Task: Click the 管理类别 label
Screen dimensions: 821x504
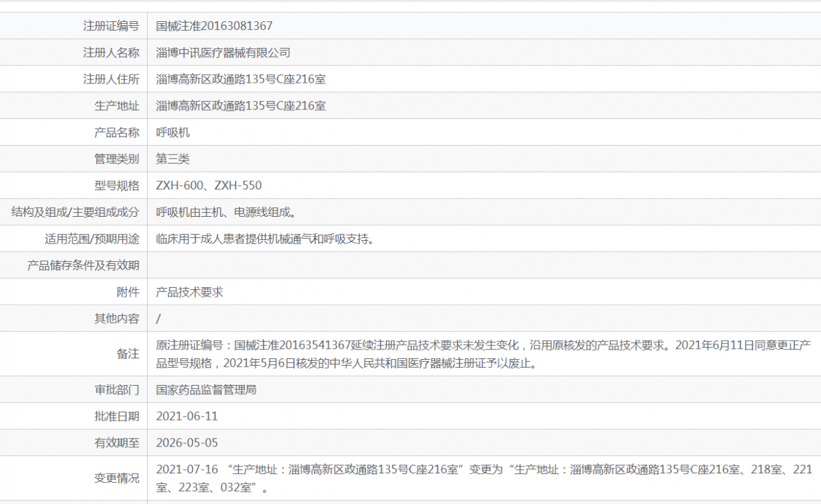Action: tap(117, 159)
